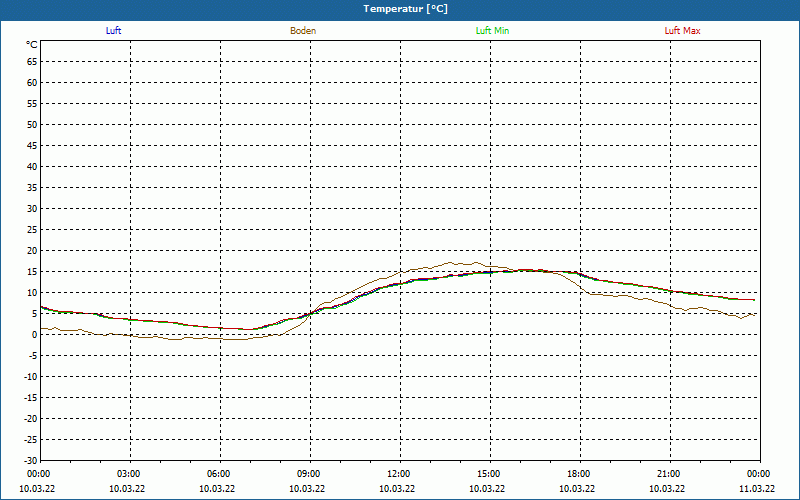The height and width of the screenshot is (500, 800).
Task: Click the 55 value on the temperature axis
Action: (32, 104)
